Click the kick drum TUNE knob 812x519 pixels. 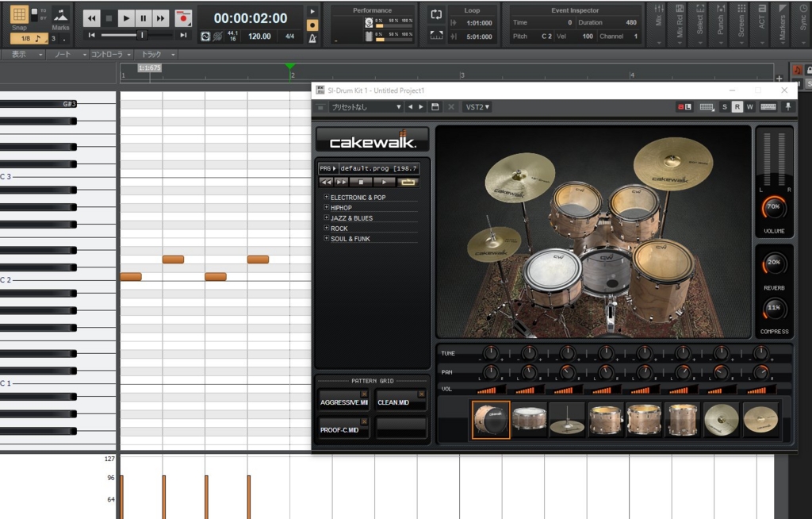point(490,353)
